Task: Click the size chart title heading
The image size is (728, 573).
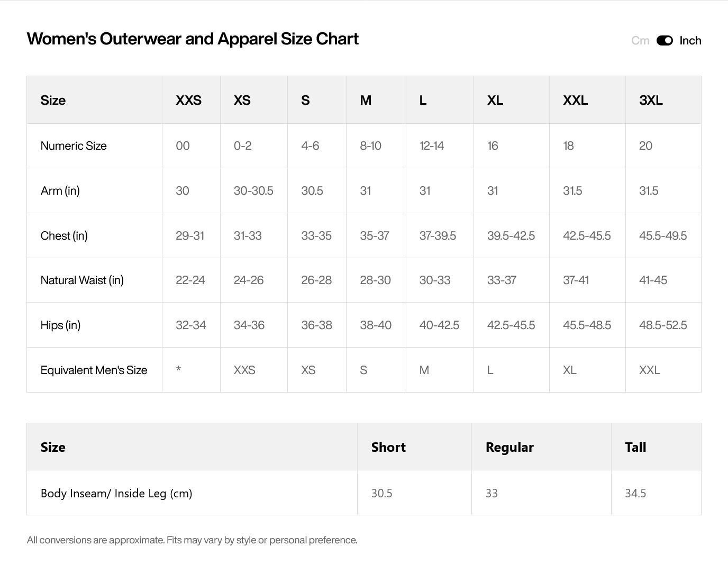Action: [193, 39]
